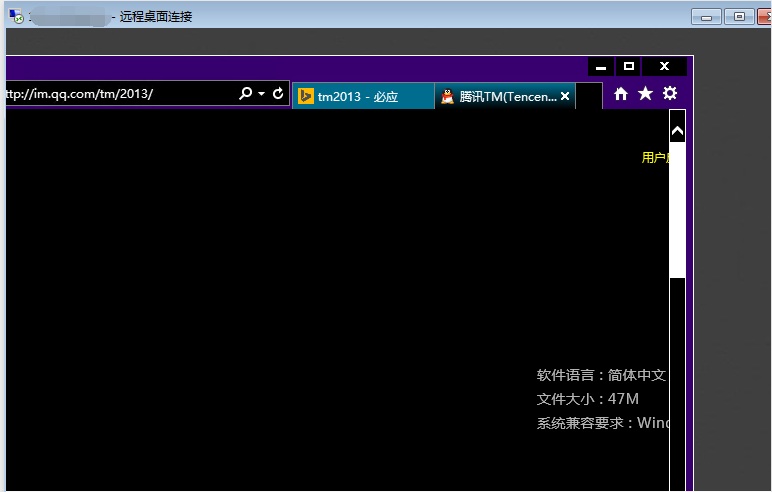Click the yellow 用户 link
The width and height of the screenshot is (772, 492).
[655, 158]
